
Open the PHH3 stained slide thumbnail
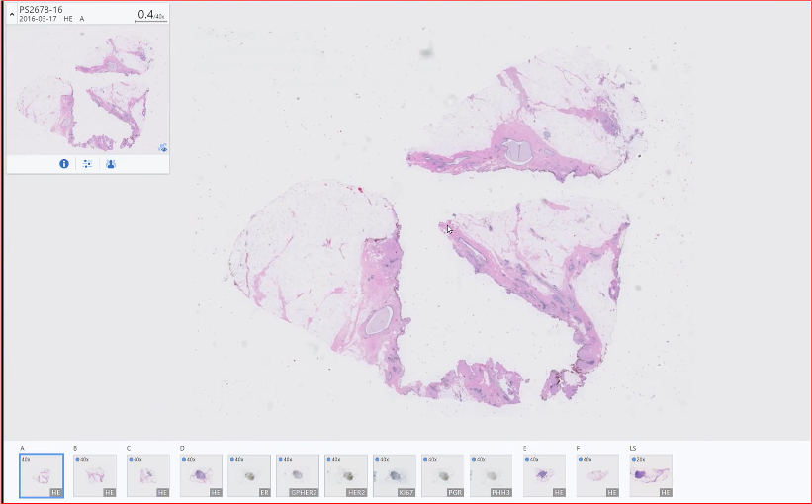pos(491,475)
